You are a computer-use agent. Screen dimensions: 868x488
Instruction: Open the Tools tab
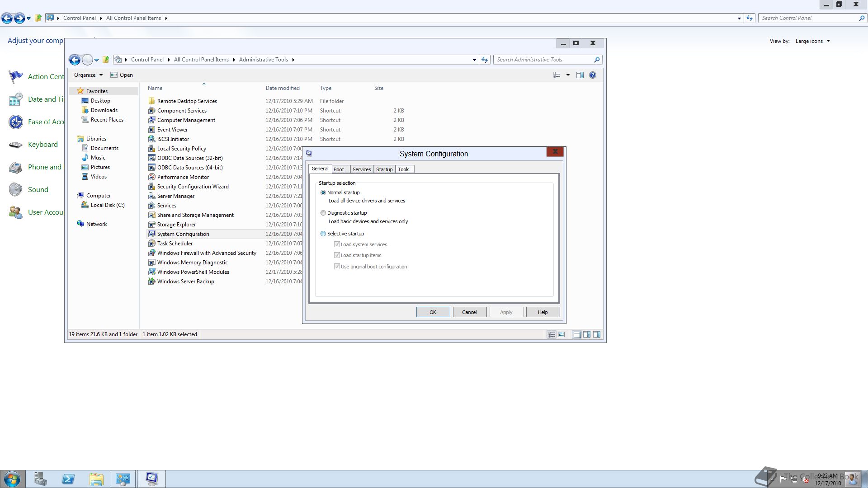coord(404,169)
